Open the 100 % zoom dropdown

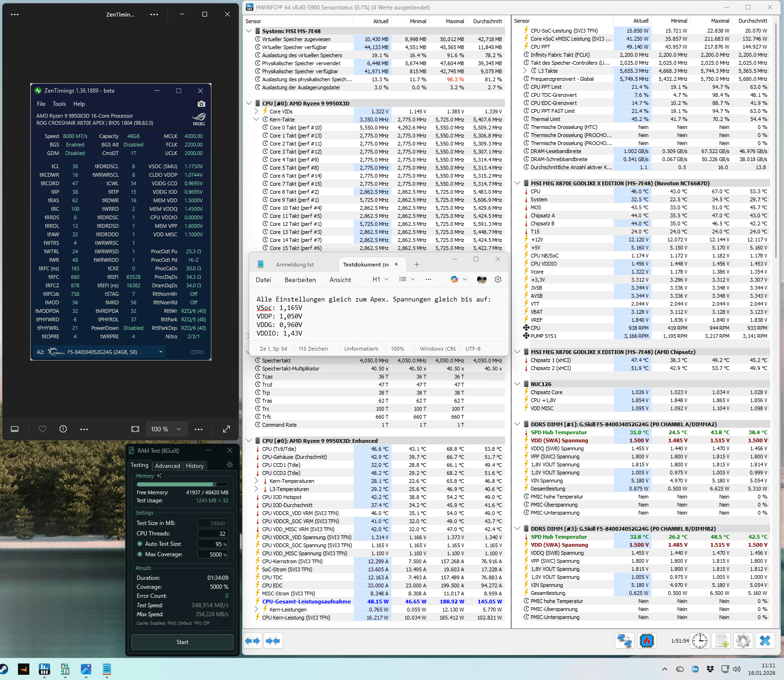pos(166,429)
